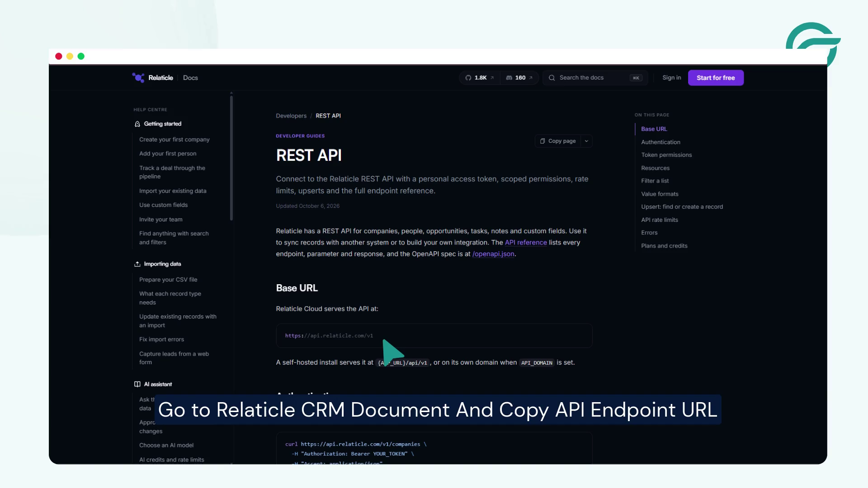Go to the Developers breadcrumb
Screen dimensions: 868x488
point(291,116)
